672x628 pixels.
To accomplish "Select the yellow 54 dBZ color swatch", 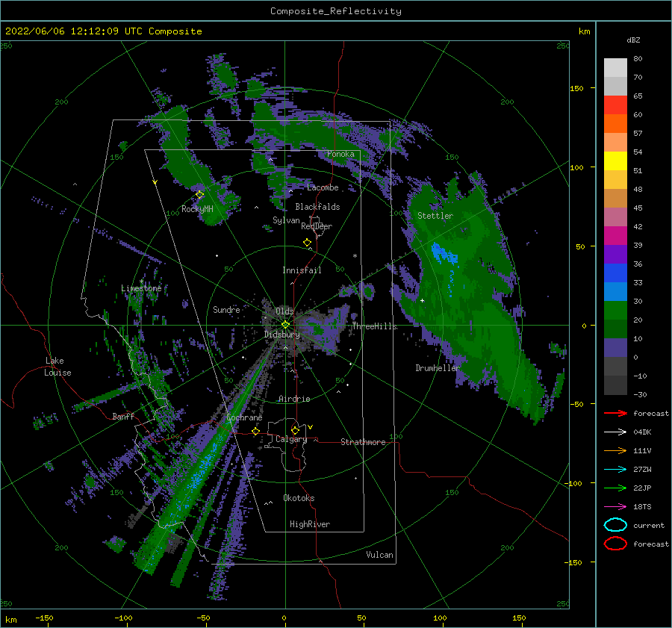I will [615, 161].
